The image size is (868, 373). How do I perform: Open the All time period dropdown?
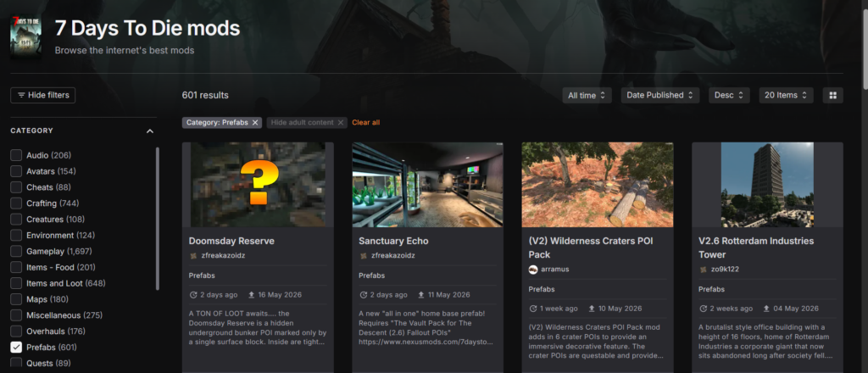click(x=587, y=95)
